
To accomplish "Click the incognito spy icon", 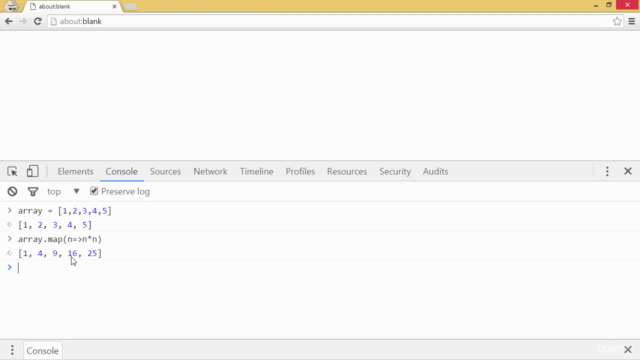I will coord(11,6).
